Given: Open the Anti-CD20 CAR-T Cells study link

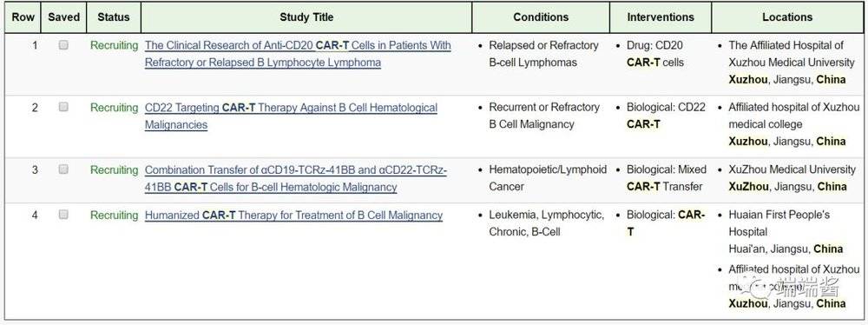Looking at the screenshot, I should (298, 54).
